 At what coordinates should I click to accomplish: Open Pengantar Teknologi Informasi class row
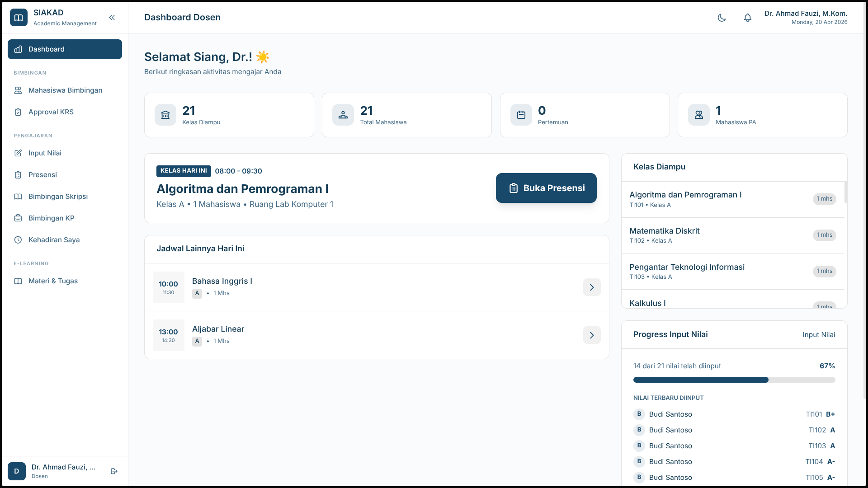click(733, 272)
